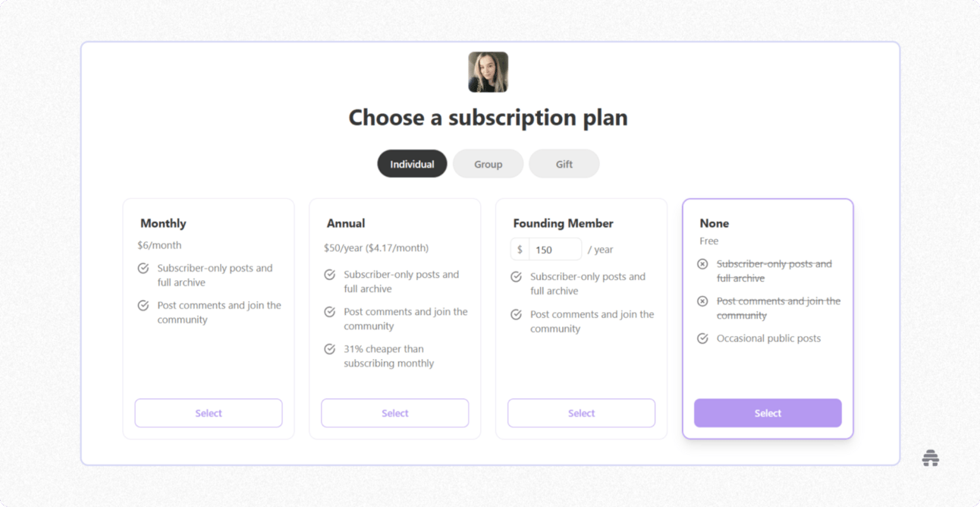Click the dollar sign prefix on the price field
The height and width of the screenshot is (507, 980).
pos(520,249)
